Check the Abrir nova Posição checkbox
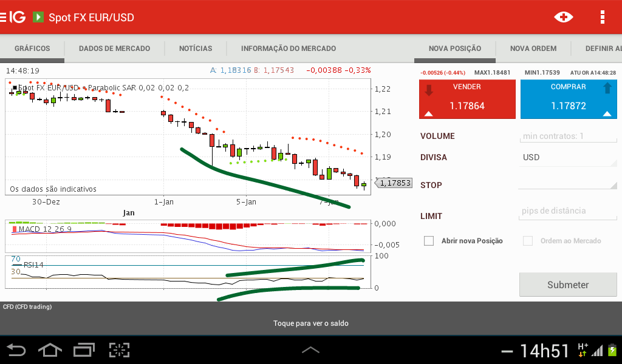 [429, 241]
